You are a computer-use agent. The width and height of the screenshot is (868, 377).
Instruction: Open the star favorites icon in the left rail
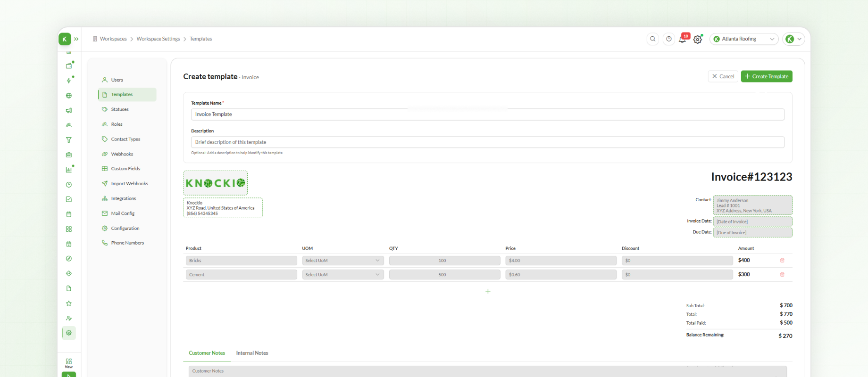coord(69,303)
